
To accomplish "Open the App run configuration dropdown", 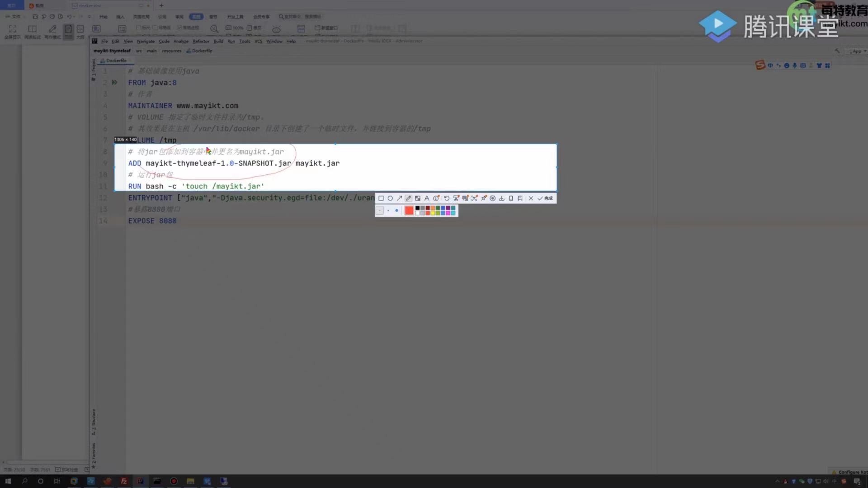I will (858, 52).
